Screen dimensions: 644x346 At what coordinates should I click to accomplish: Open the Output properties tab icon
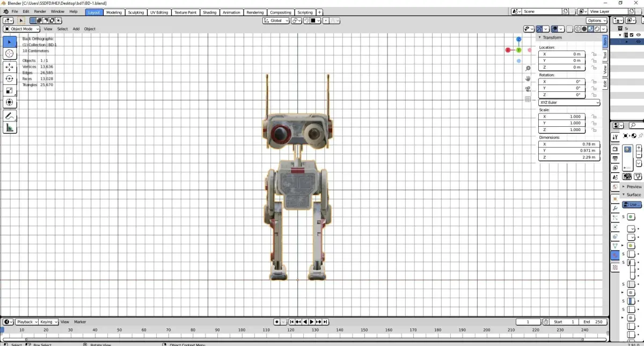pyautogui.click(x=615, y=158)
